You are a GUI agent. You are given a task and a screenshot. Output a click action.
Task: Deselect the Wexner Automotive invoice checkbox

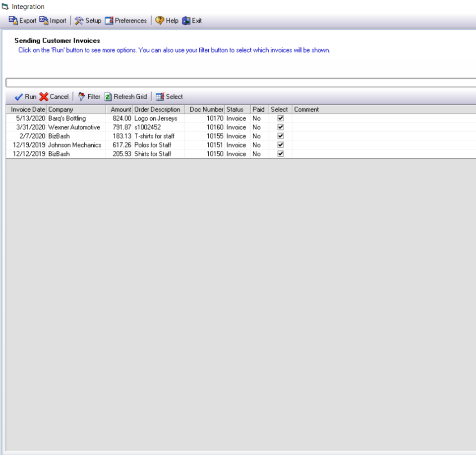coord(279,127)
